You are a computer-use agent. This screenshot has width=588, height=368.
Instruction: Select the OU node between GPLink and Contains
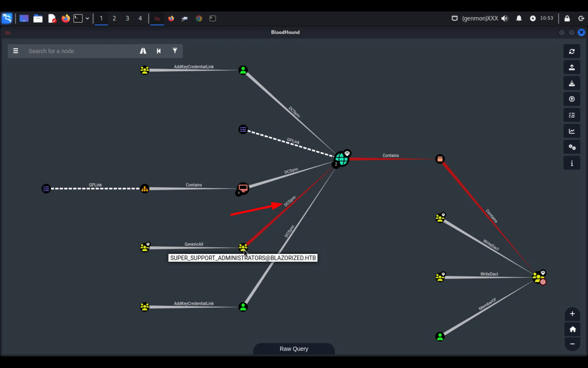tap(145, 189)
